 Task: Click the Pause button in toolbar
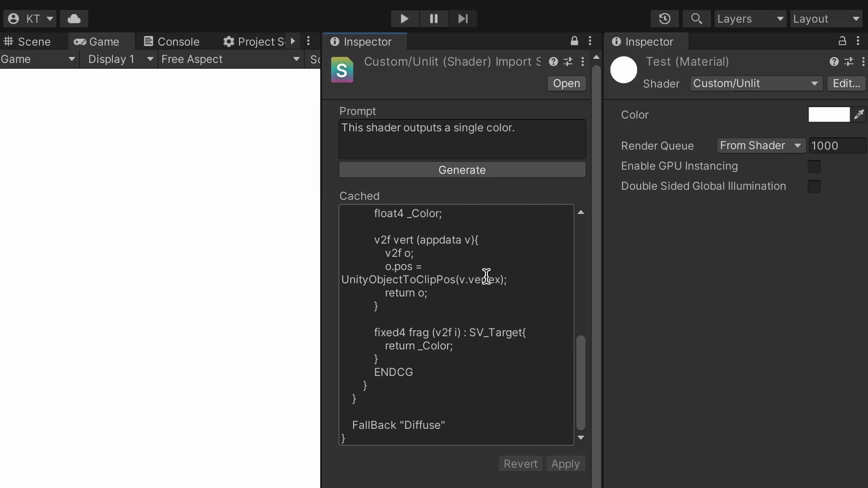pos(434,19)
